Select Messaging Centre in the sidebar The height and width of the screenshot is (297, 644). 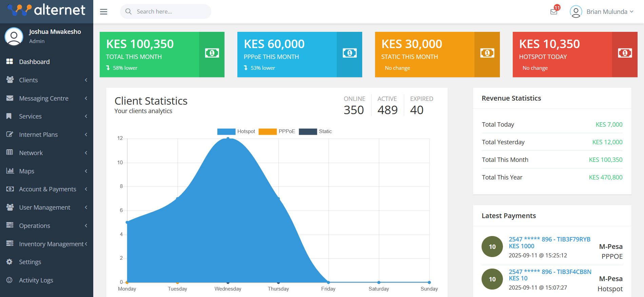click(44, 98)
